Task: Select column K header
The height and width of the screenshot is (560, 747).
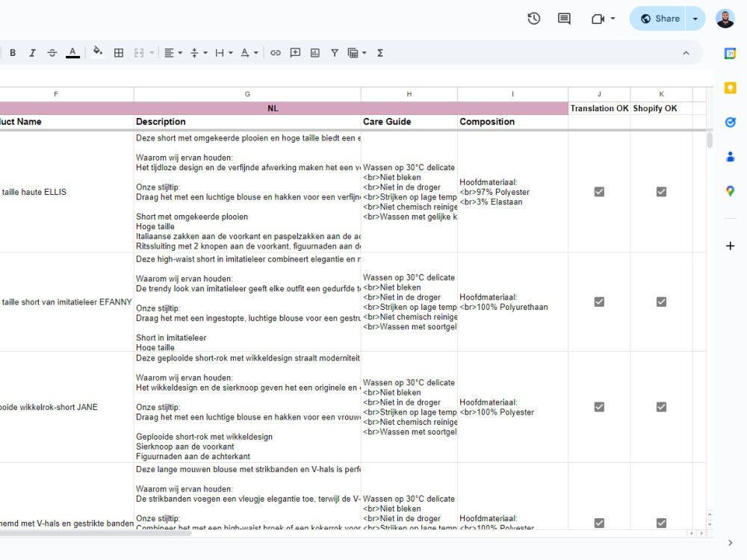Action: pos(661,94)
